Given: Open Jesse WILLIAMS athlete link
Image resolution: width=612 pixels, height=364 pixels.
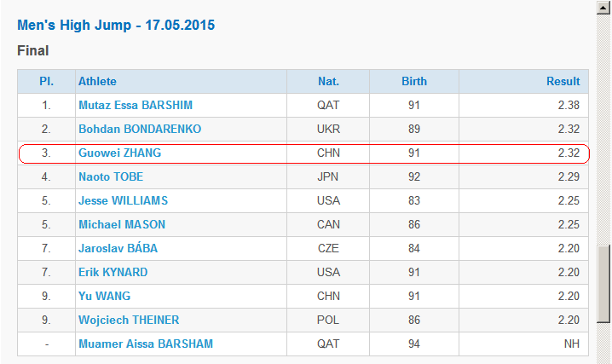Looking at the screenshot, I should [x=123, y=200].
